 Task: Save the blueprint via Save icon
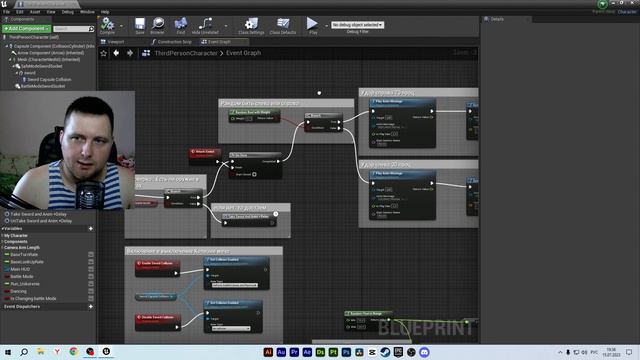click(x=140, y=23)
